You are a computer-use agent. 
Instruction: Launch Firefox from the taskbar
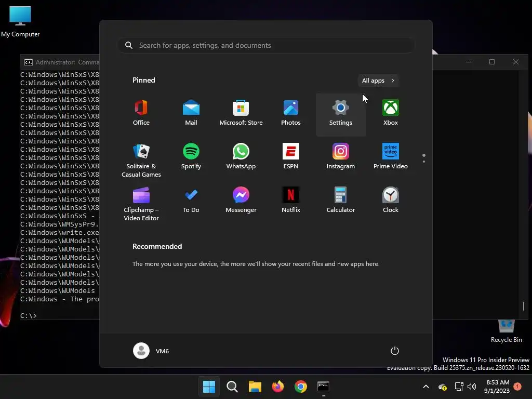point(278,387)
